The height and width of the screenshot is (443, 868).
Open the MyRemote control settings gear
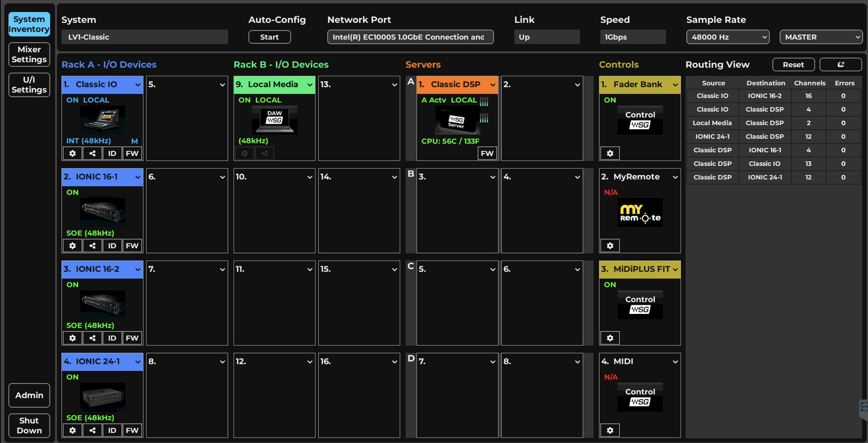610,246
